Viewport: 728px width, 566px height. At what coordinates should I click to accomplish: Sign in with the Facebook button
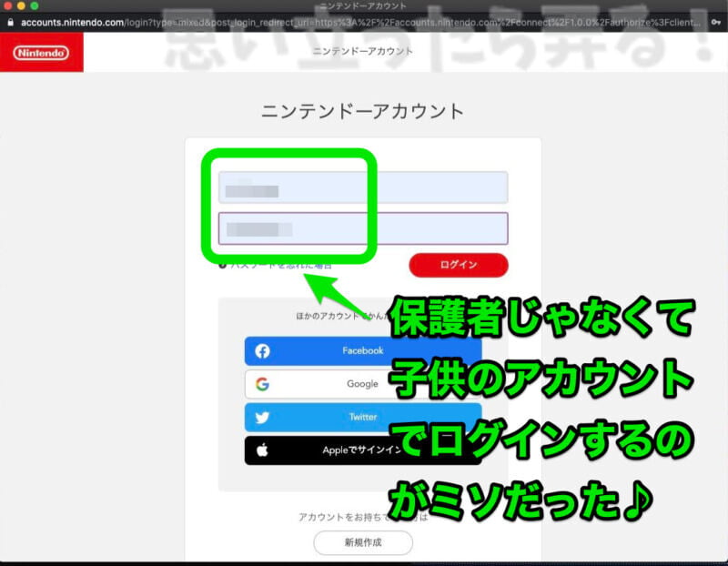[x=363, y=351]
